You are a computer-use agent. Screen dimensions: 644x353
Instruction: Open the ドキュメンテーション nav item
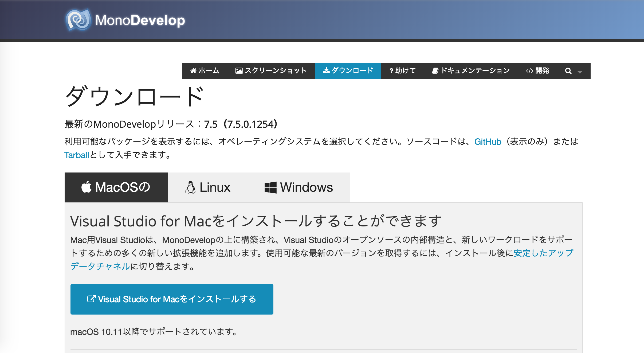[x=471, y=71]
